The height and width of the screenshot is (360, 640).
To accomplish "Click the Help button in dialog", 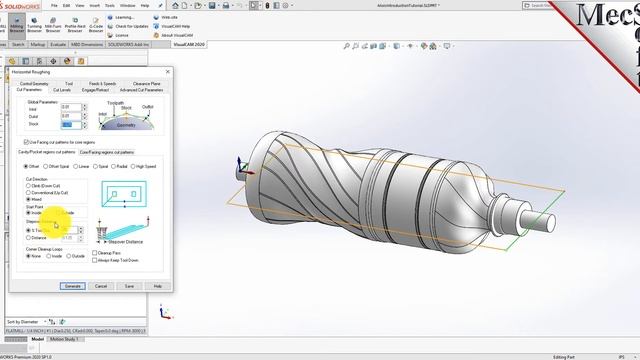I will tap(158, 286).
